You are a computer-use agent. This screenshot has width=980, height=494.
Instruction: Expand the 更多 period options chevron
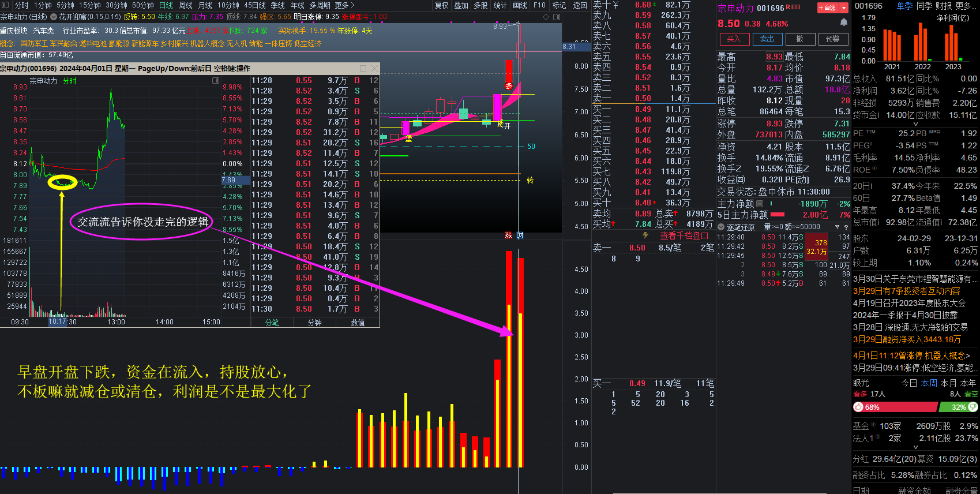(x=352, y=5)
